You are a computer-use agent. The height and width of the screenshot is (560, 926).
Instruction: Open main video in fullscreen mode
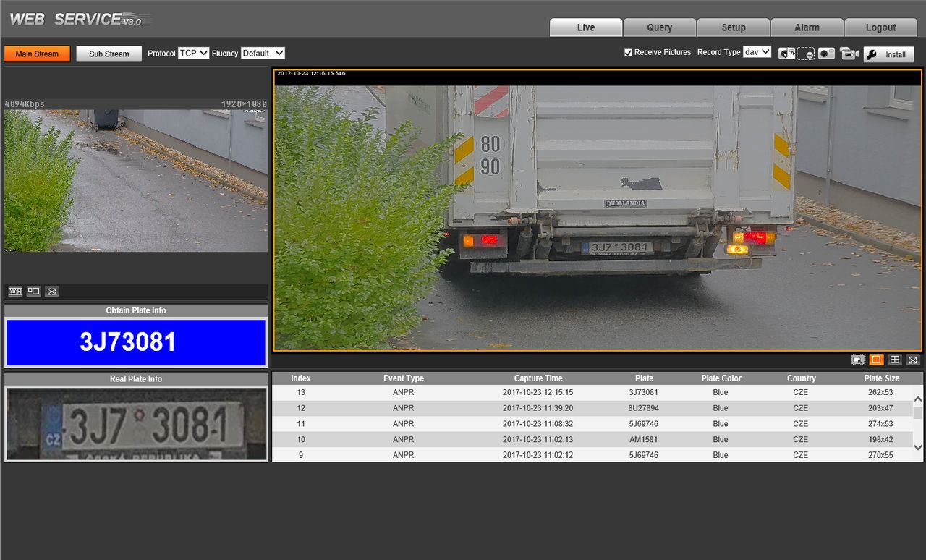tap(913, 360)
